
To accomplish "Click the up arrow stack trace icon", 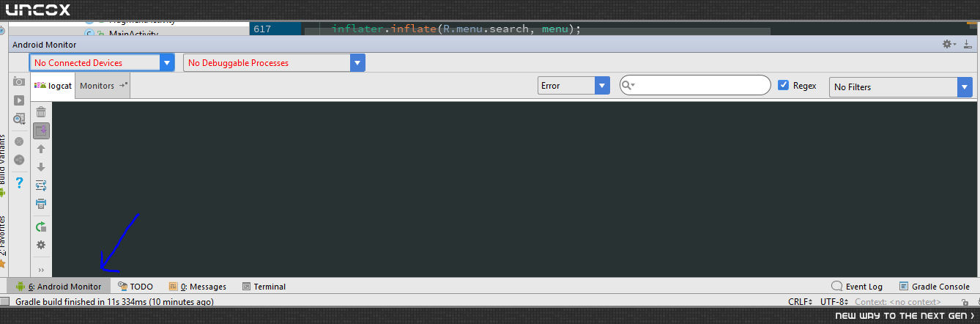I will pyautogui.click(x=41, y=149).
